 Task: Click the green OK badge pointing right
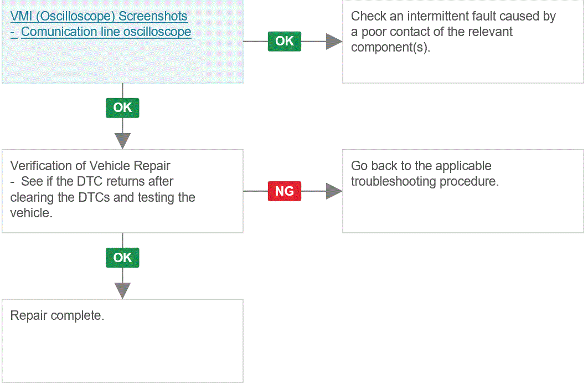(x=284, y=42)
